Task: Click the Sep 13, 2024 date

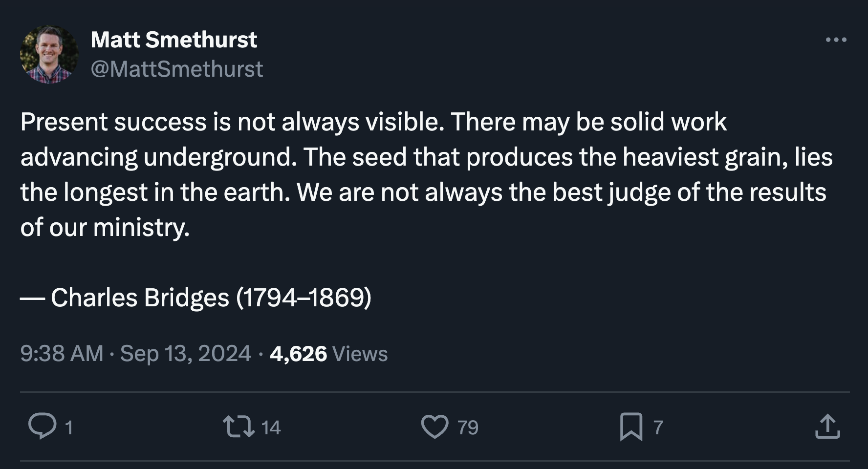Action: [185, 353]
